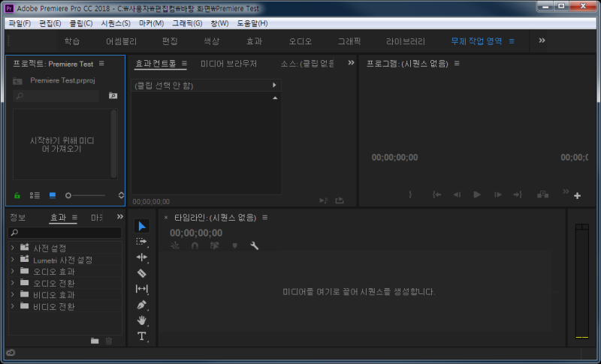Toggle nest sequence insert mode icon
This screenshot has width=601, height=364.
pos(175,245)
